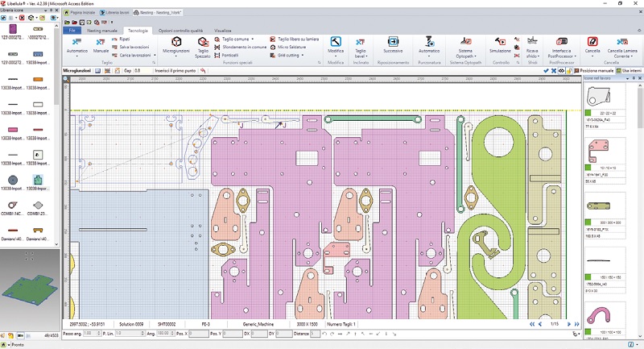Toggle the Micro Saldature option
Screen dimensions: 644x349
[291, 47]
